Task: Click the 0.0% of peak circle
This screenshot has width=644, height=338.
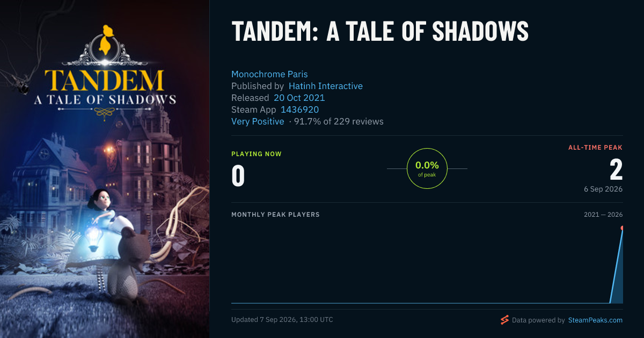Action: 427,168
